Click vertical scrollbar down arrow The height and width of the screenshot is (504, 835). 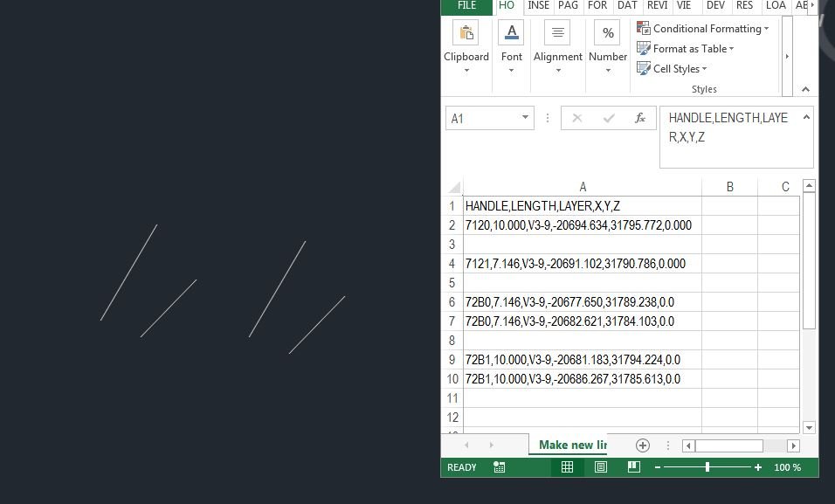pos(809,427)
